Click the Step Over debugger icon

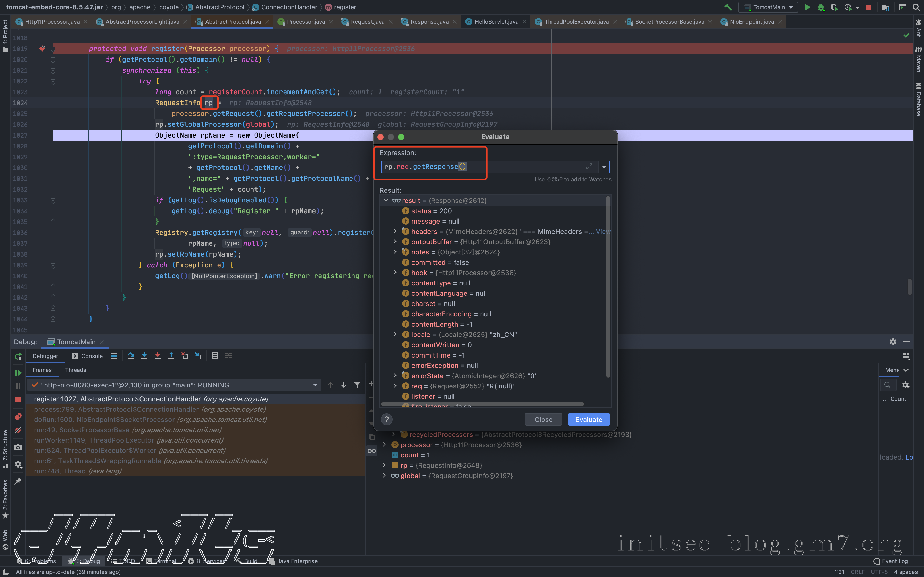(x=130, y=356)
